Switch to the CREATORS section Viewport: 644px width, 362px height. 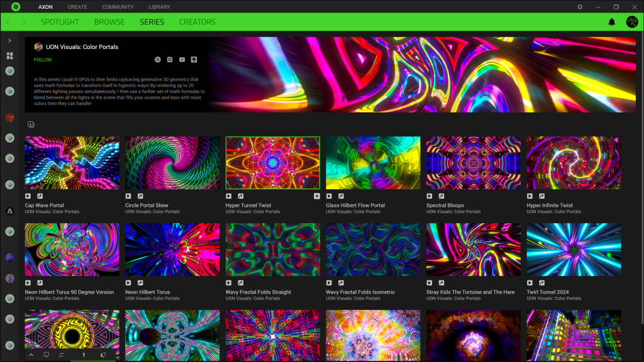(197, 22)
